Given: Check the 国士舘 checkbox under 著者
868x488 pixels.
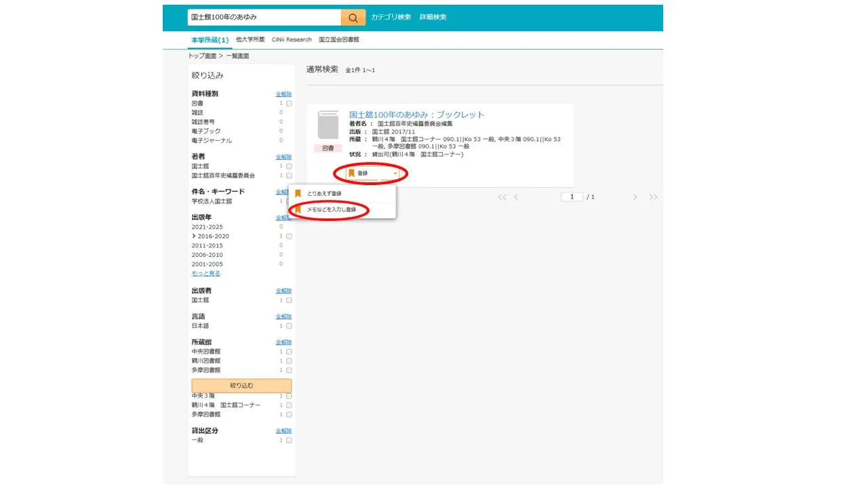Looking at the screenshot, I should pyautogui.click(x=289, y=166).
